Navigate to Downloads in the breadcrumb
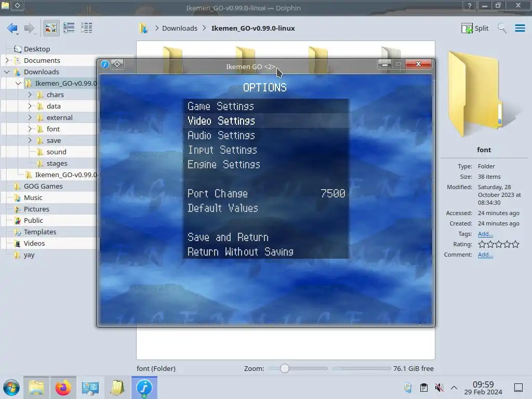The width and height of the screenshot is (532, 399). pyautogui.click(x=179, y=28)
